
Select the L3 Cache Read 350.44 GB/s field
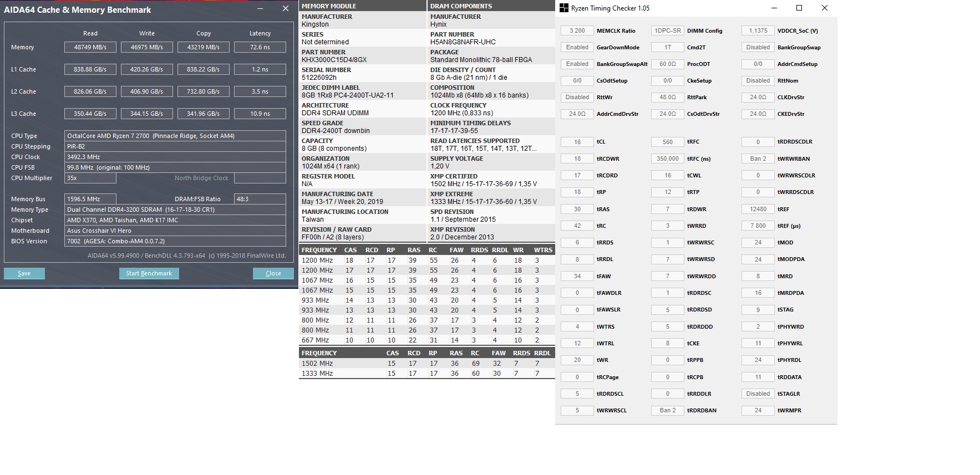pos(90,114)
